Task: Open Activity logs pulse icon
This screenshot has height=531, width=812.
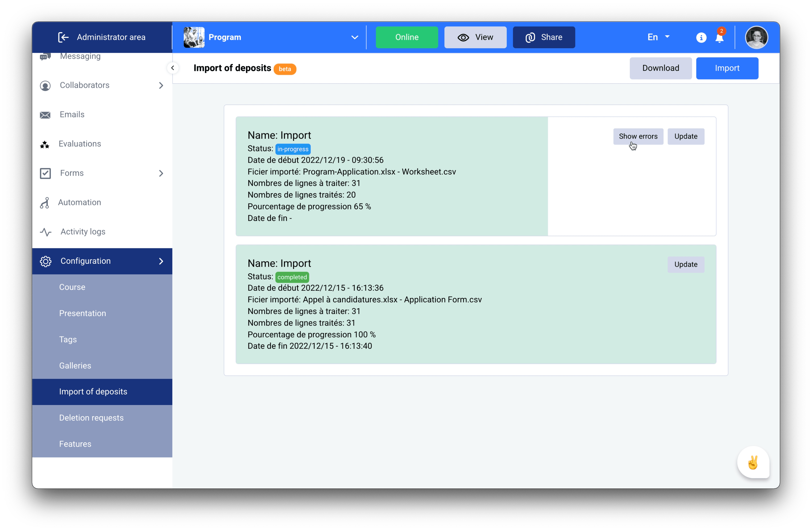Action: (x=46, y=232)
